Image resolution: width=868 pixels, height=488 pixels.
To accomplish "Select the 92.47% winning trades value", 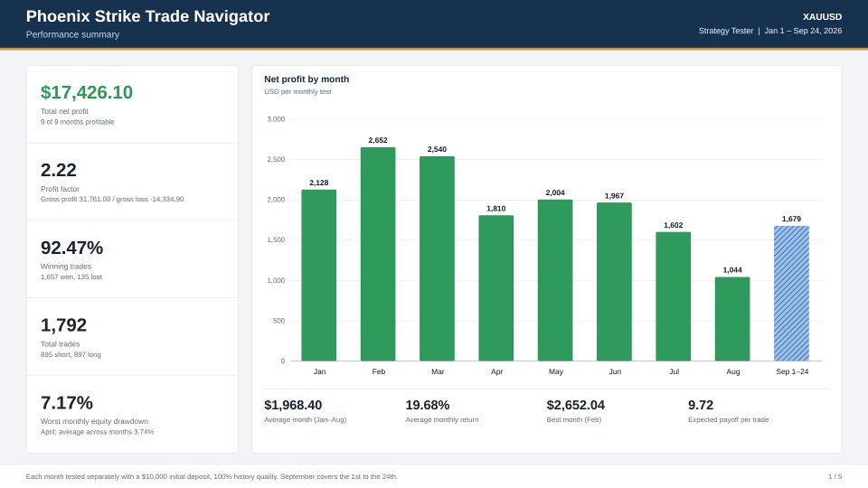I will [x=71, y=248].
